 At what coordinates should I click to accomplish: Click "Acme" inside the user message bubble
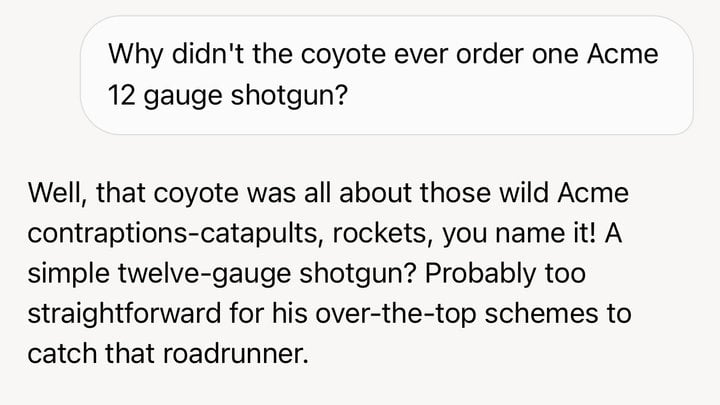pos(623,54)
